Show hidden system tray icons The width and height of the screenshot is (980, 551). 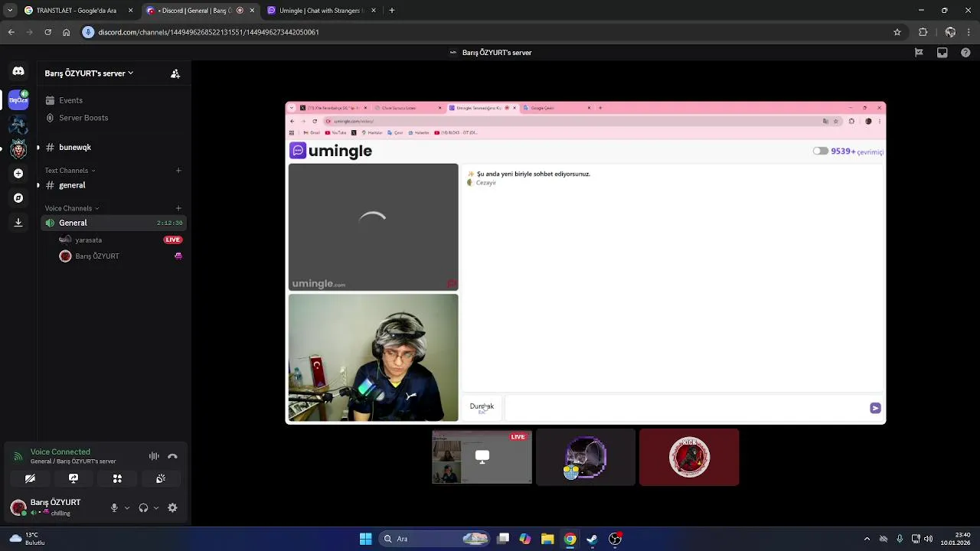point(867,539)
